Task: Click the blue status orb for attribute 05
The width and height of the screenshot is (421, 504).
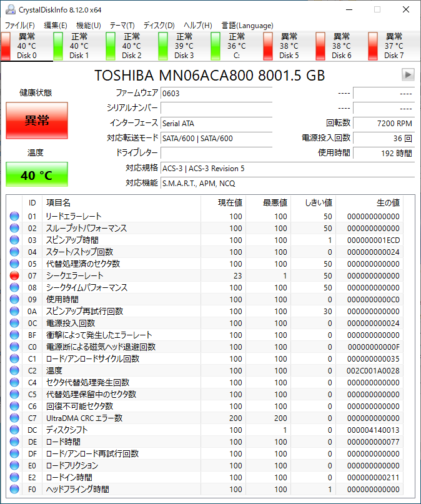Action: 14,264
